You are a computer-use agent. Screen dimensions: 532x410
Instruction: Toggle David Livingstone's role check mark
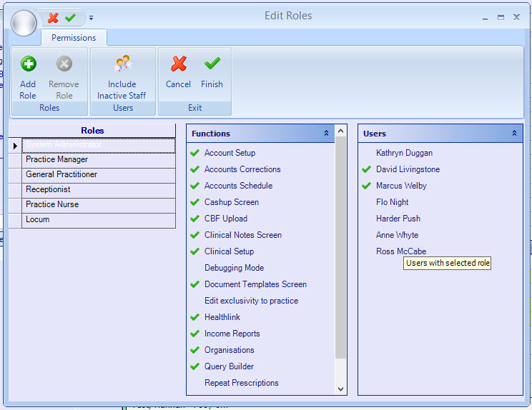(x=366, y=169)
